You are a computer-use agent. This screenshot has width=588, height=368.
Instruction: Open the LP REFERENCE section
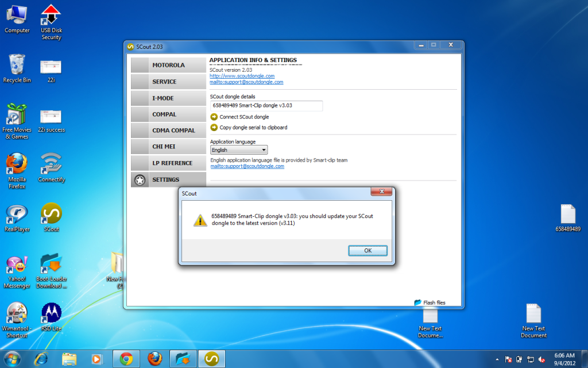click(x=168, y=163)
